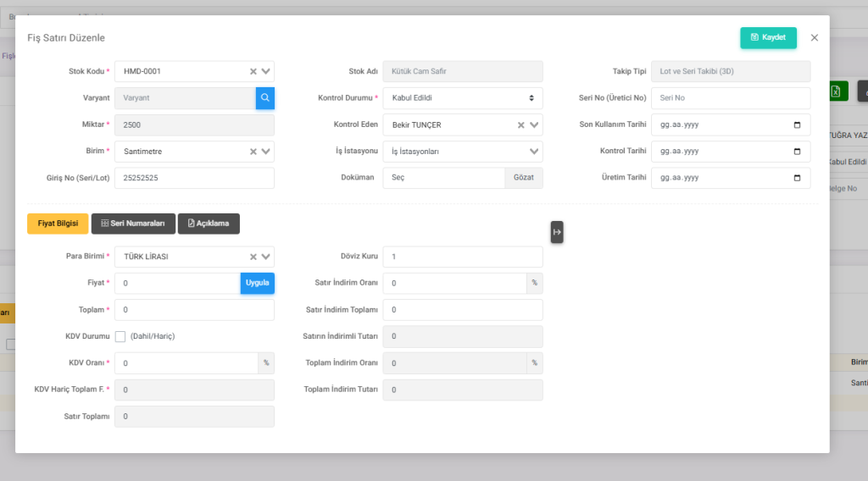Clear the Kontrol Eden Bekir TUNÇER value

521,125
